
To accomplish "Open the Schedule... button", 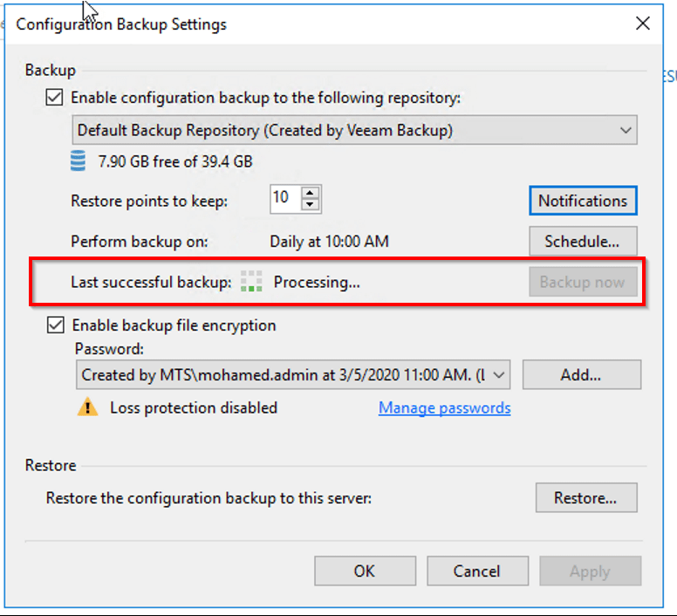I will point(582,241).
